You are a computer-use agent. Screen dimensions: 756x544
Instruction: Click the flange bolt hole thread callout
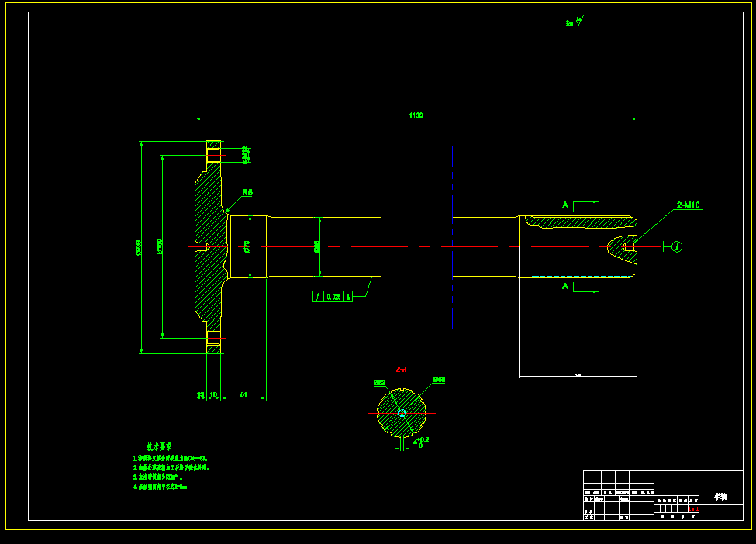point(246,155)
